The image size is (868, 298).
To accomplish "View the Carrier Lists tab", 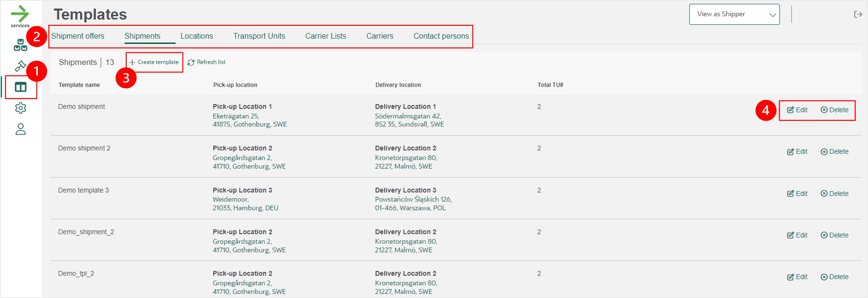I will 326,36.
